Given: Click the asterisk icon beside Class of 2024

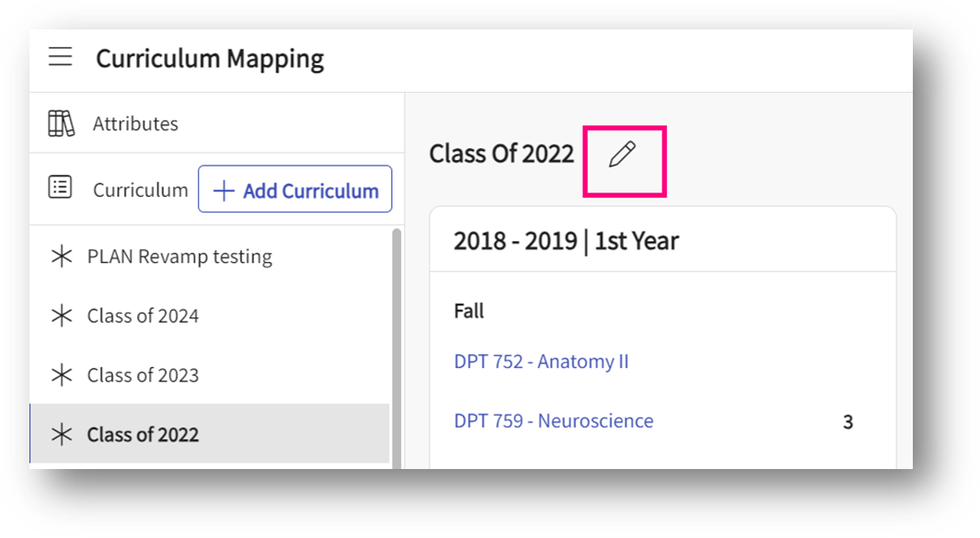Looking at the screenshot, I should pos(62,316).
